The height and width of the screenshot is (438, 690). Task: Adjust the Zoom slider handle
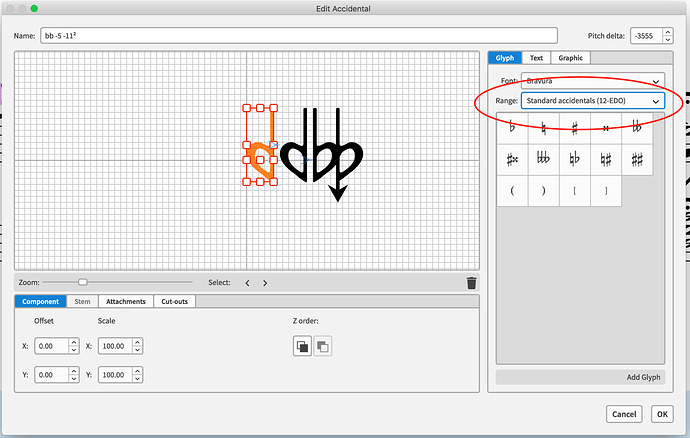(82, 282)
